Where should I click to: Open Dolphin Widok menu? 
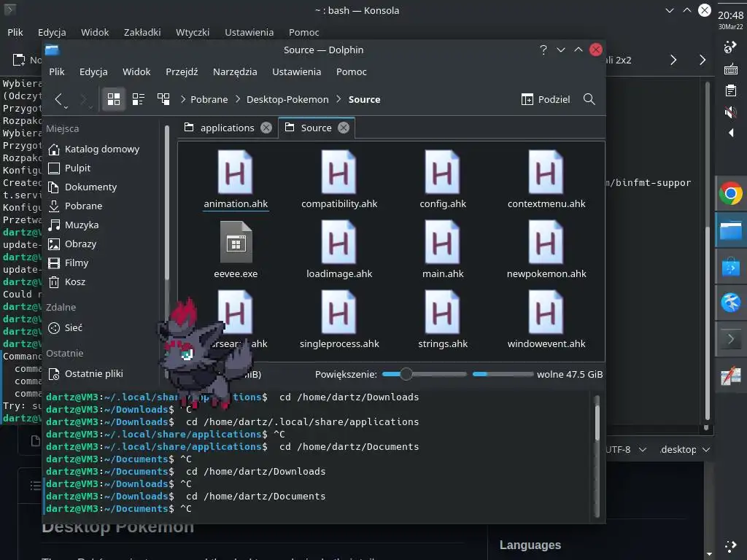[x=136, y=71]
